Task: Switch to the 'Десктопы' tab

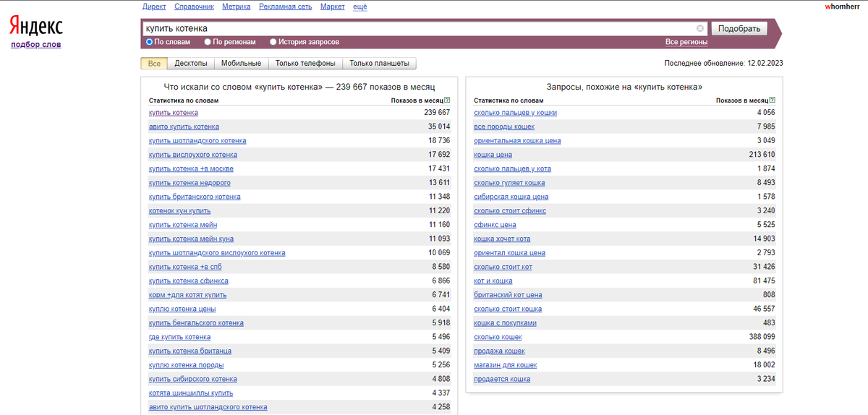Action: [x=191, y=64]
